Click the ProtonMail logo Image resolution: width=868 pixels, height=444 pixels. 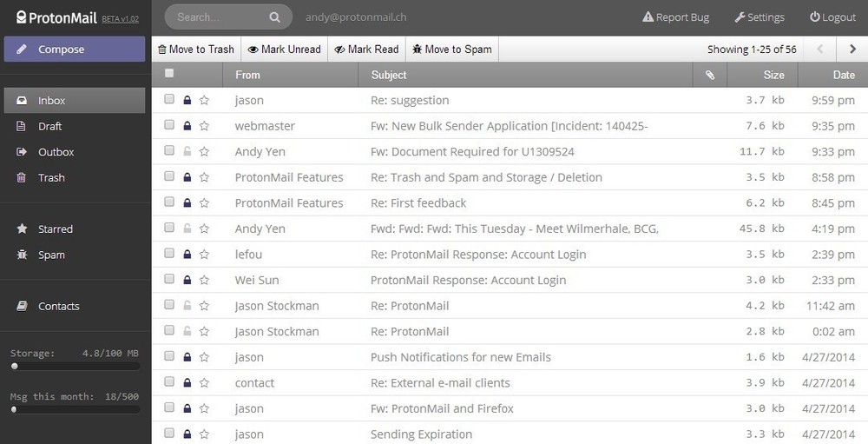pos(56,17)
